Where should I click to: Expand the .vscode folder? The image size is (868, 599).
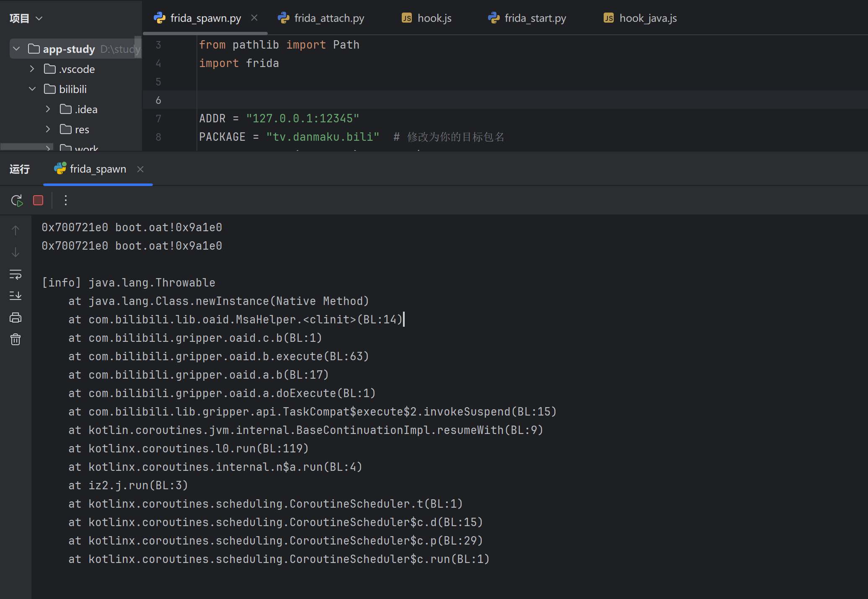[32, 69]
